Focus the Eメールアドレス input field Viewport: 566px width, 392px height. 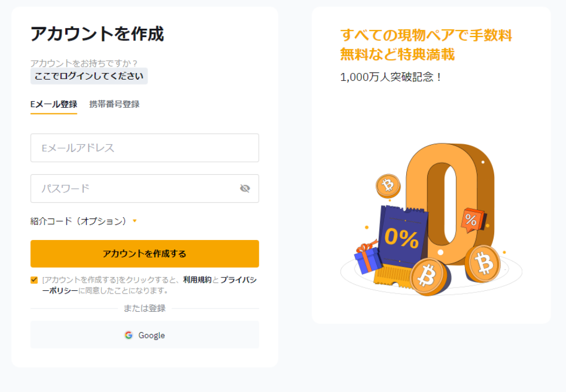pos(145,148)
